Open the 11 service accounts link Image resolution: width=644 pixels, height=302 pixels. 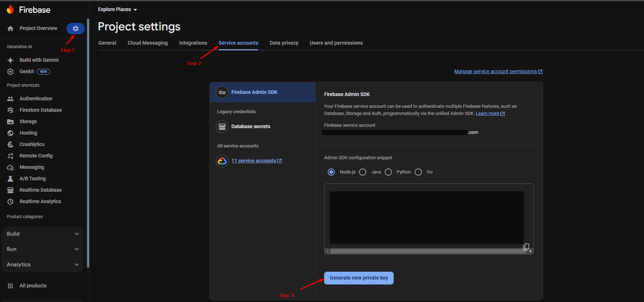click(254, 161)
